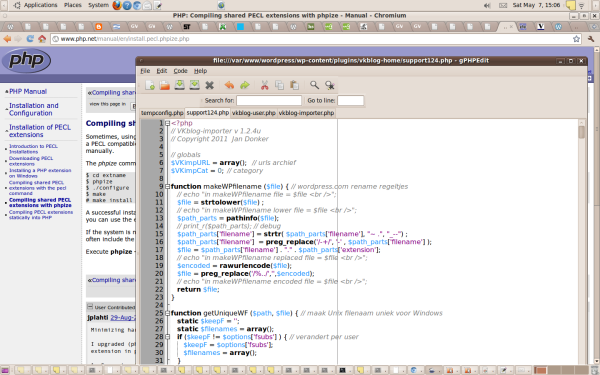Screen dimensions: 600x375
Task: Collapse the makeWPfilename function fold marker
Action: [167, 186]
